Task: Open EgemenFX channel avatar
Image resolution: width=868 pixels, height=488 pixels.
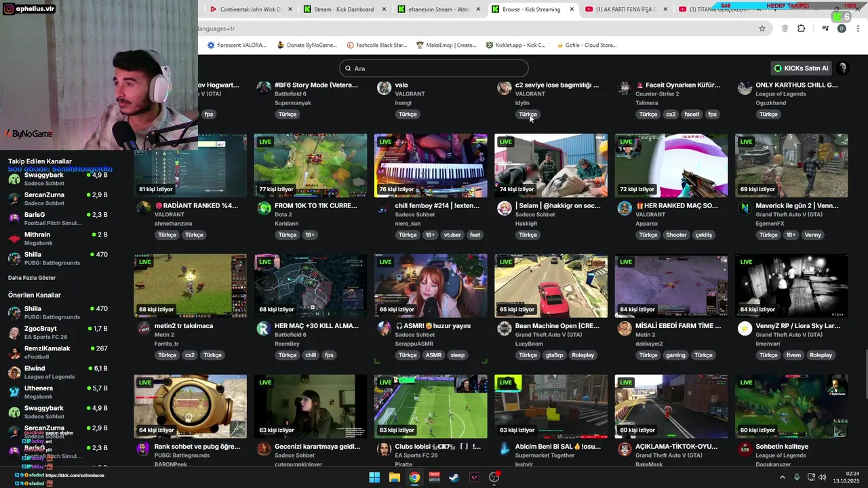Action: click(745, 208)
